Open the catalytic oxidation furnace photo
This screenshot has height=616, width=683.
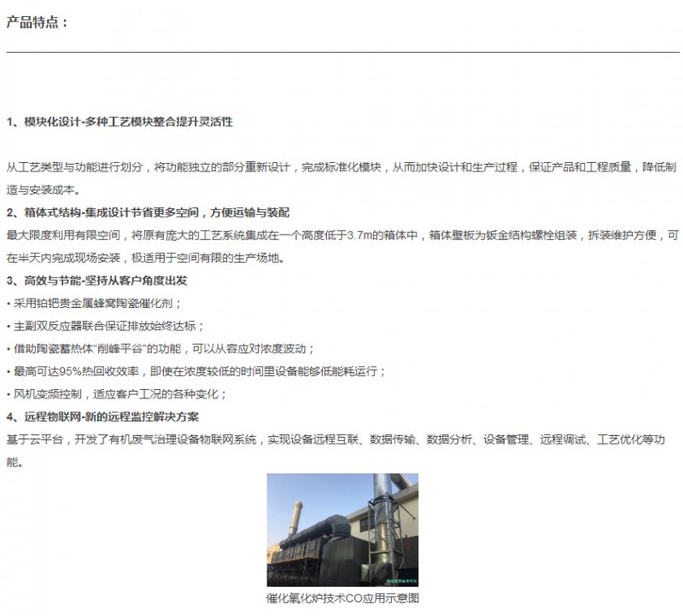coord(342,530)
